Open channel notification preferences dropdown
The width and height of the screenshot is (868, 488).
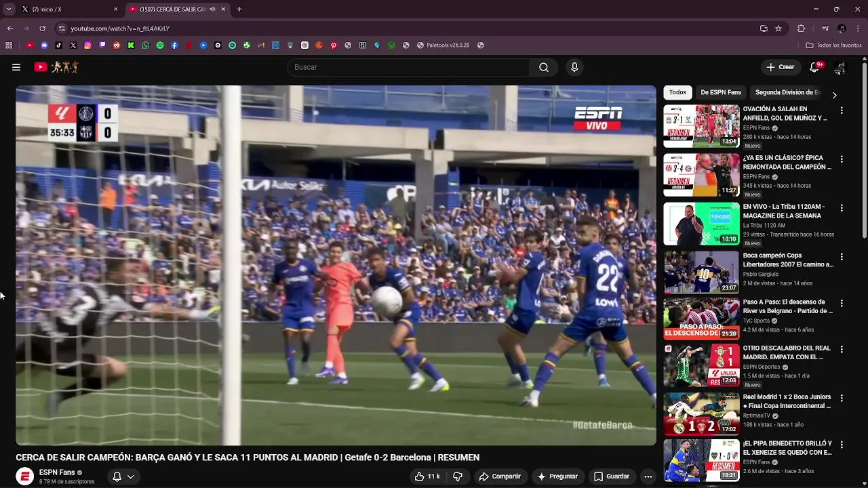[123, 476]
